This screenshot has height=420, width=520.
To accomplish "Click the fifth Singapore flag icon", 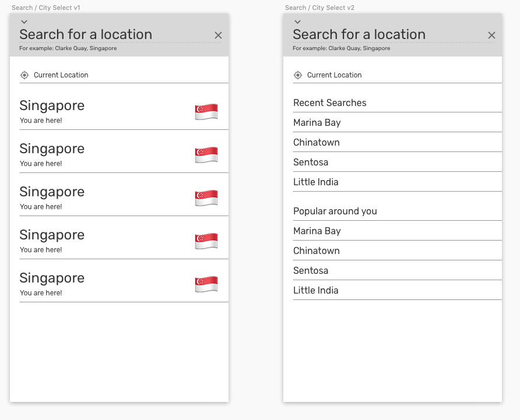I will click(206, 284).
